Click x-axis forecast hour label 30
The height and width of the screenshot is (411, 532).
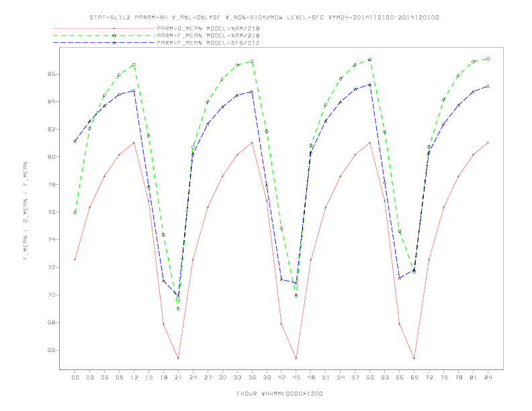[x=222, y=377]
